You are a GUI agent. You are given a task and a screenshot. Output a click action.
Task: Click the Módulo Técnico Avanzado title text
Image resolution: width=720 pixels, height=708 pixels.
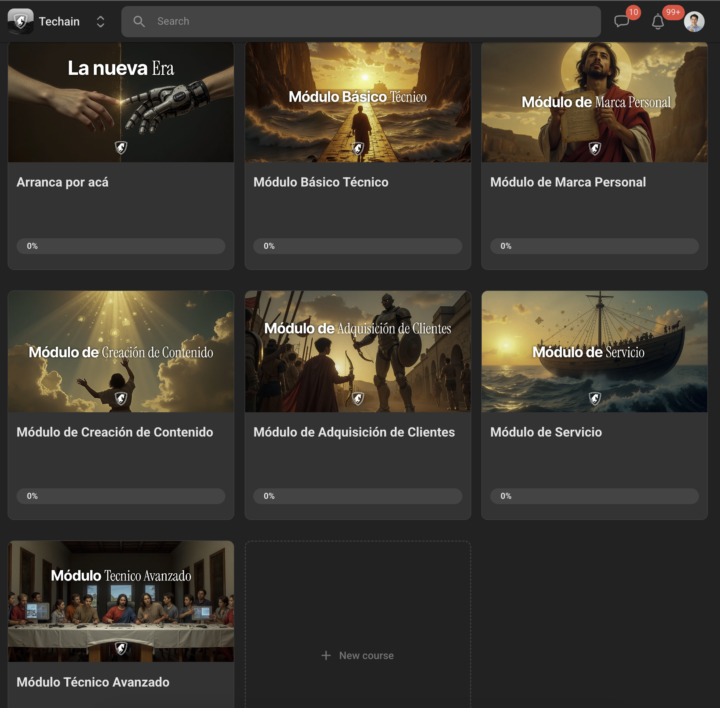[93, 682]
